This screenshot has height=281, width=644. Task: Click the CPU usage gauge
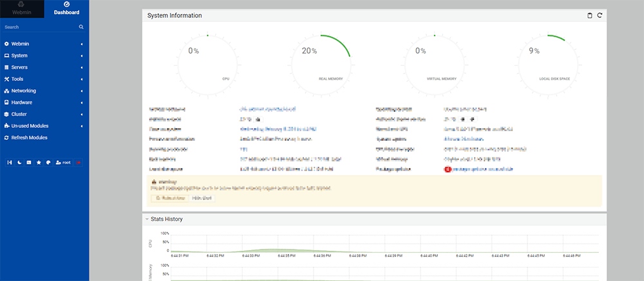(207, 66)
